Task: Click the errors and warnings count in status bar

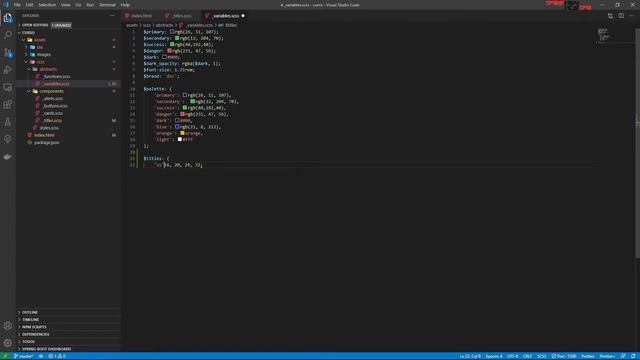Action: pyautogui.click(x=57, y=356)
